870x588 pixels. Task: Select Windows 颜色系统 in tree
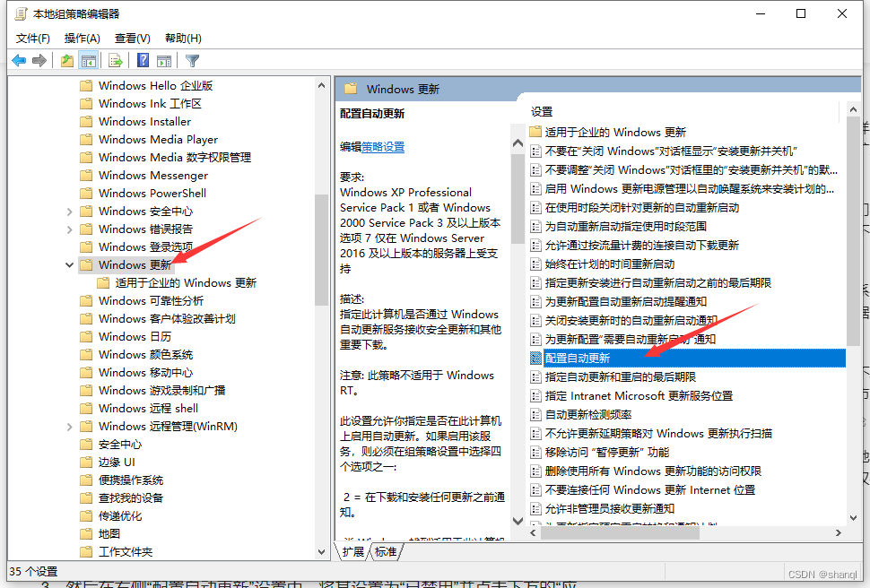point(145,354)
